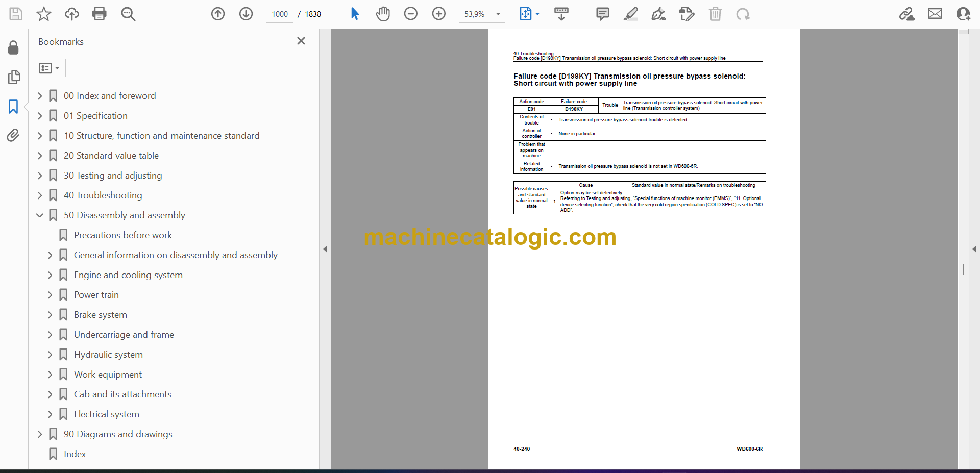Click the Delete trash icon
The height and width of the screenshot is (473, 980).
[x=715, y=14]
